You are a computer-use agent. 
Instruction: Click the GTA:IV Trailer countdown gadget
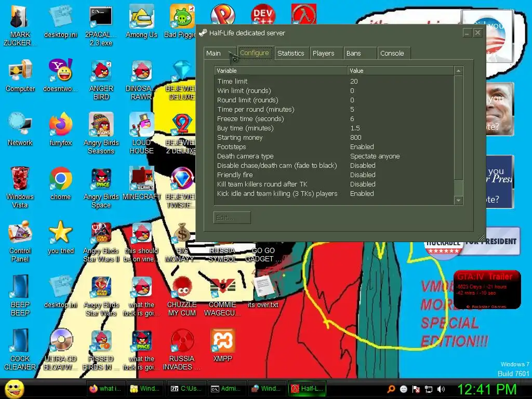(x=487, y=290)
